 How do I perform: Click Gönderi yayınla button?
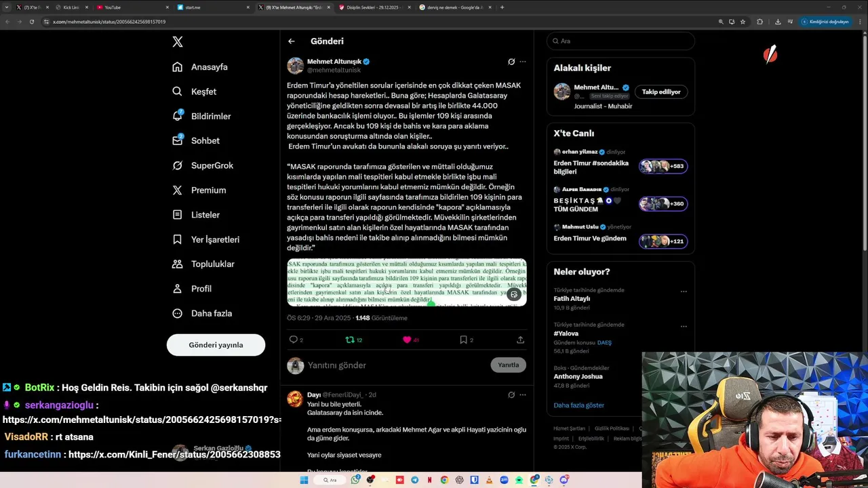tap(216, 345)
